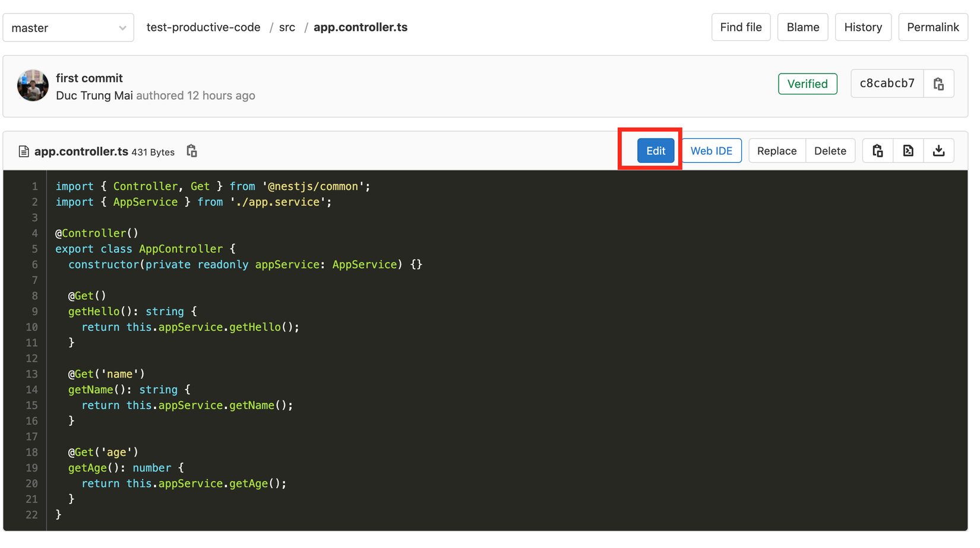Image resolution: width=980 pixels, height=548 pixels.
Task: Get the Permalink for this file
Action: tap(932, 27)
